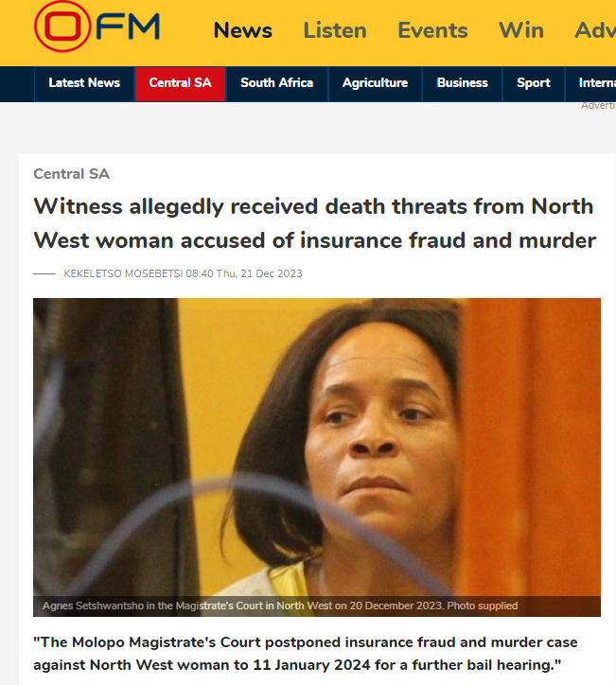
Task: Select the Central SA tab
Action: (x=180, y=83)
